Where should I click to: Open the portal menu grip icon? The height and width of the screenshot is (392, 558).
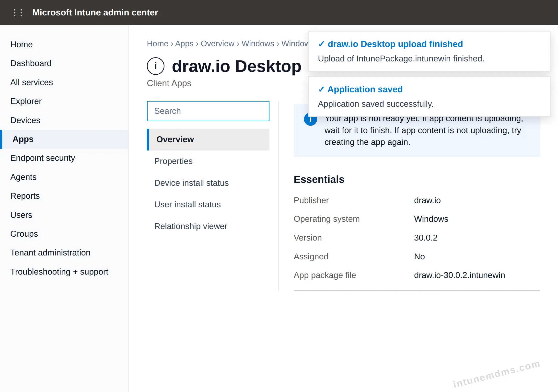[x=18, y=12]
